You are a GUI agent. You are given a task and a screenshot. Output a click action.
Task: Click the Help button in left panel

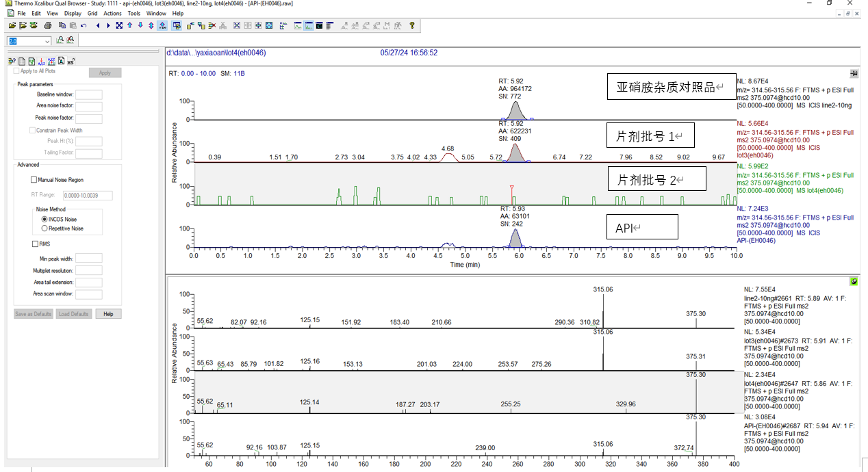[108, 314]
